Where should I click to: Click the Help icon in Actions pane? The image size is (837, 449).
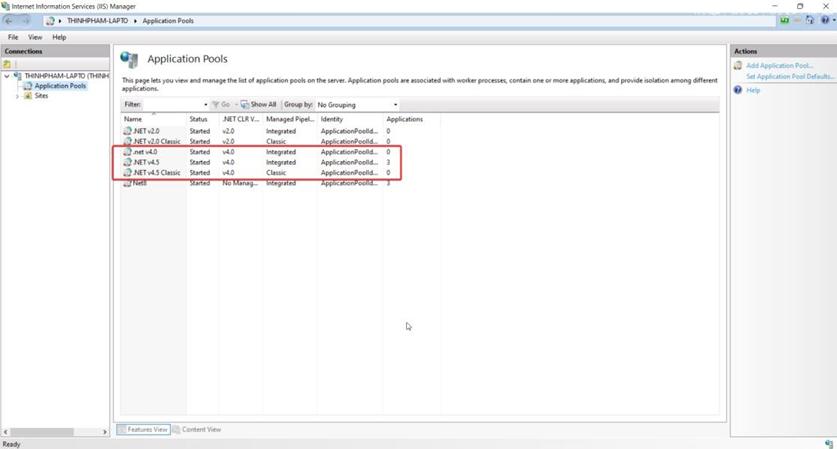coord(738,90)
